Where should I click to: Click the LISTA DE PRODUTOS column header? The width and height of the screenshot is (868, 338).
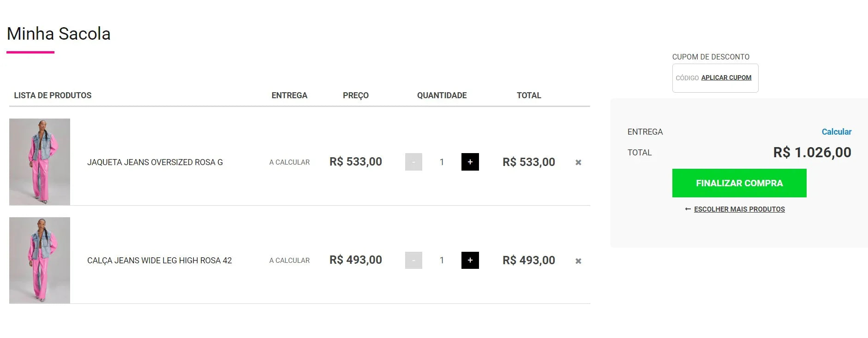coord(53,95)
